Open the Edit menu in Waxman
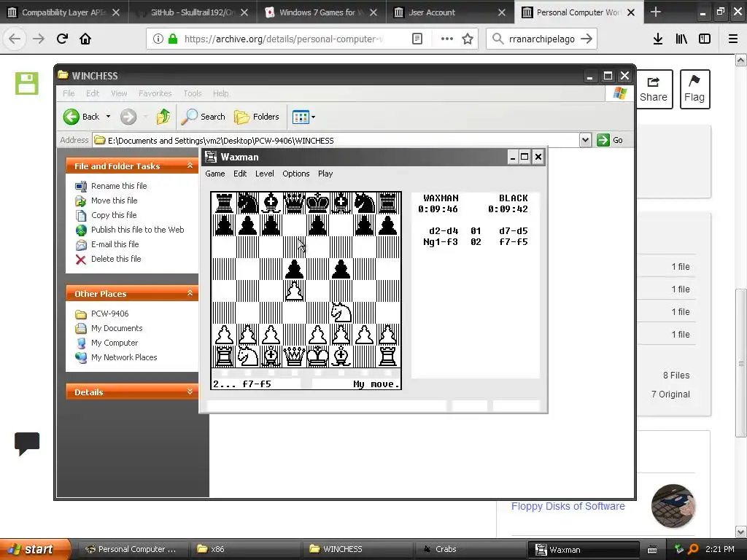 tap(239, 174)
